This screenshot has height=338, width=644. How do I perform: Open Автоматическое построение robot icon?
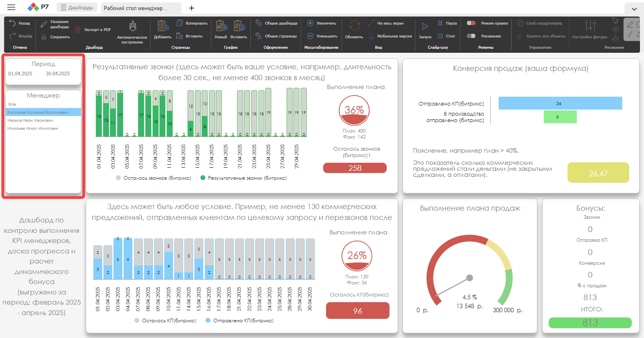click(x=132, y=27)
